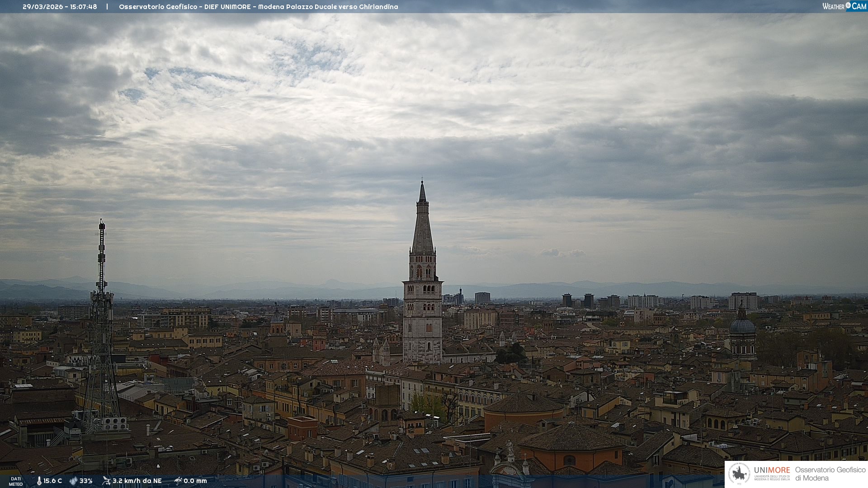This screenshot has height=488, width=868.
Task: Click the UNIMORE university seal emblem
Action: (739, 474)
